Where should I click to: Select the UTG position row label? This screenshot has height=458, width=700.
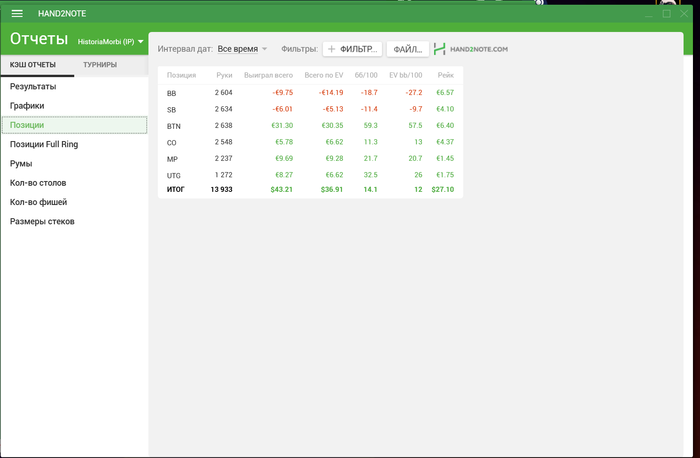pos(174,176)
